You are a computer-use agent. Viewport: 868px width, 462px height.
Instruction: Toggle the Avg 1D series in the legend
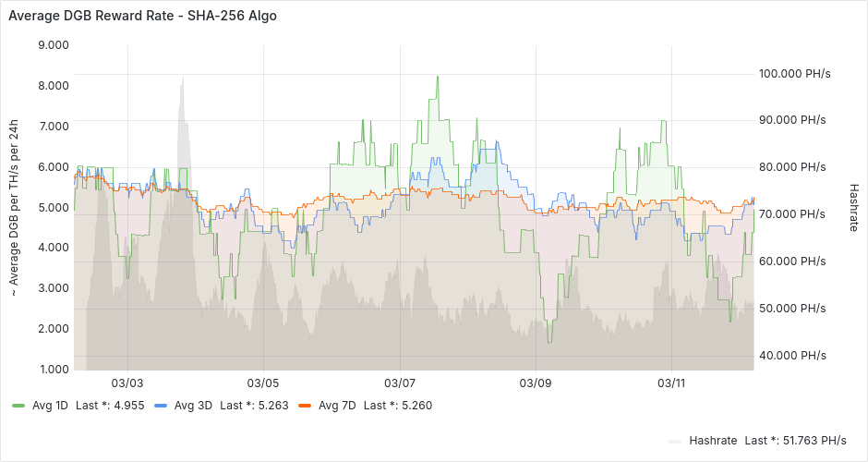click(x=52, y=405)
